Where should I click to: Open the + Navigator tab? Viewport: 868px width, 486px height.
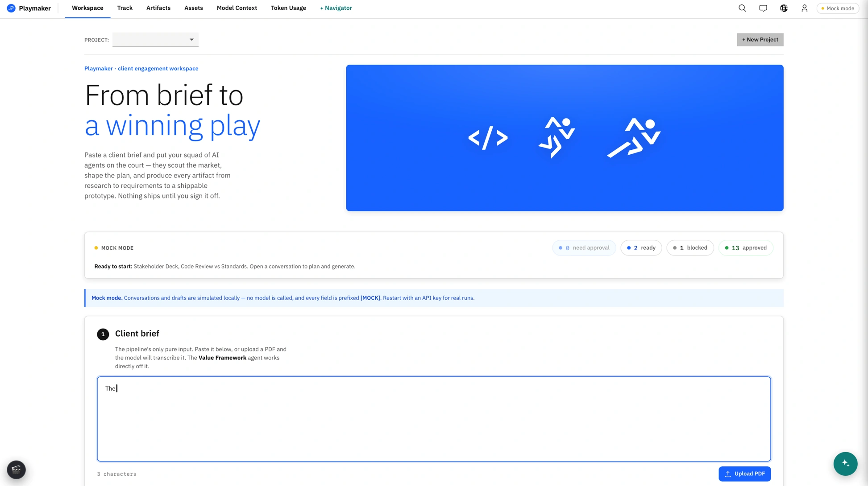[x=336, y=8]
